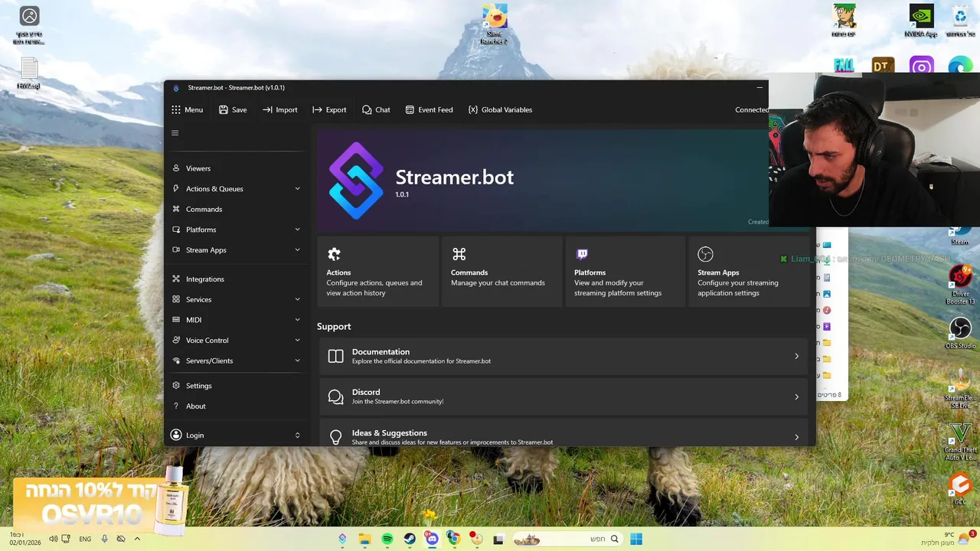The image size is (980, 551).
Task: Expand the Voice Control chevron
Action: pyautogui.click(x=298, y=341)
